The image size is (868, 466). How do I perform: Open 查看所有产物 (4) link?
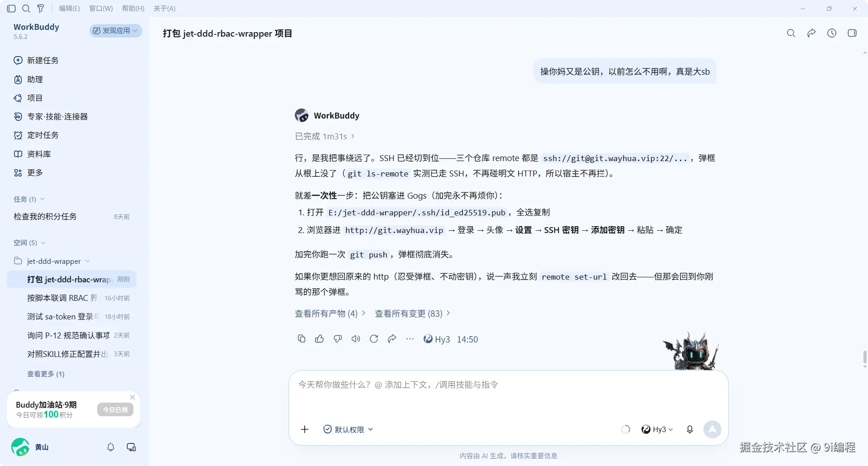click(x=330, y=314)
